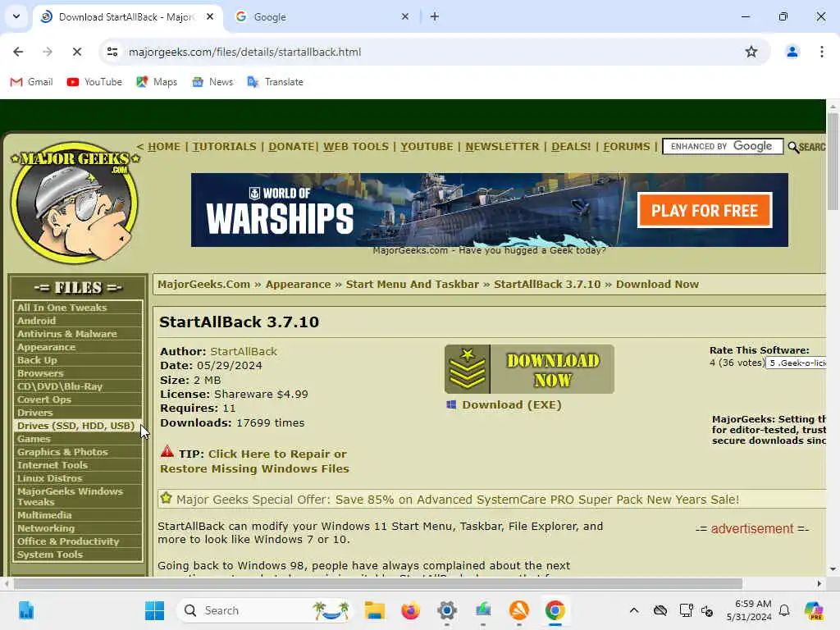The width and height of the screenshot is (840, 630).
Task: Open Firefox from taskbar
Action: [410, 610]
